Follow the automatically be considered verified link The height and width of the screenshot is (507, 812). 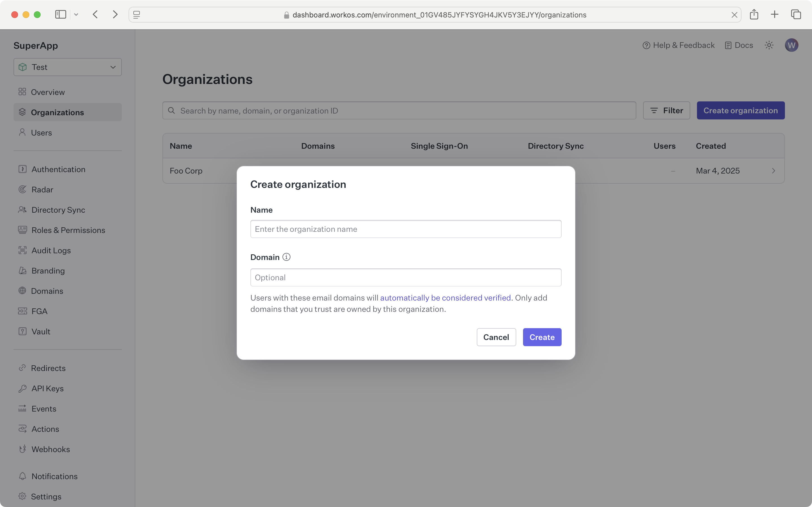tap(445, 298)
